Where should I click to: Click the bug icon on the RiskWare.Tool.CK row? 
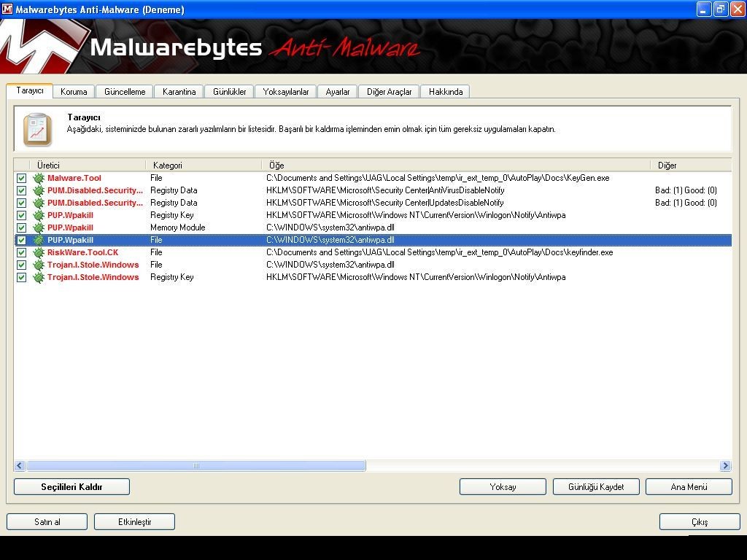pyautogui.click(x=38, y=252)
